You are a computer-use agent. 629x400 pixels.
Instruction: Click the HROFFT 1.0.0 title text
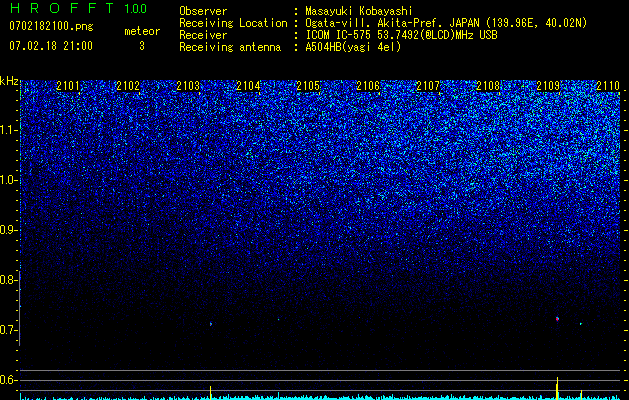coord(78,8)
